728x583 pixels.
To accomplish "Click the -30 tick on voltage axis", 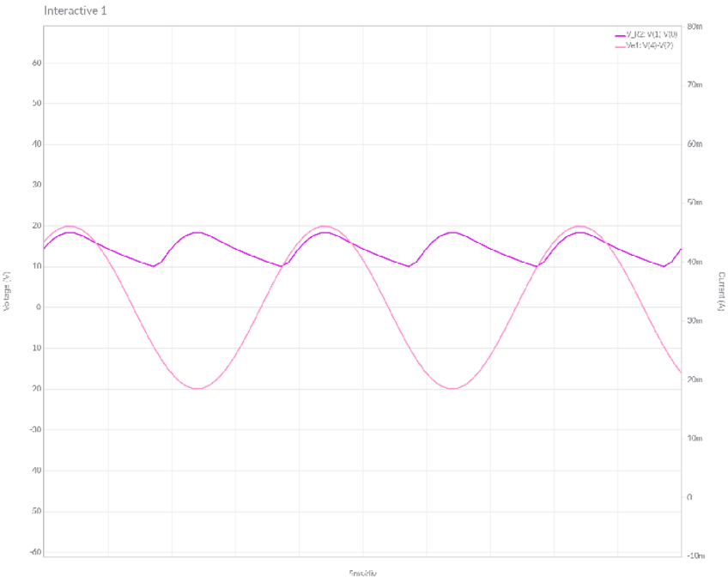I will [x=36, y=430].
